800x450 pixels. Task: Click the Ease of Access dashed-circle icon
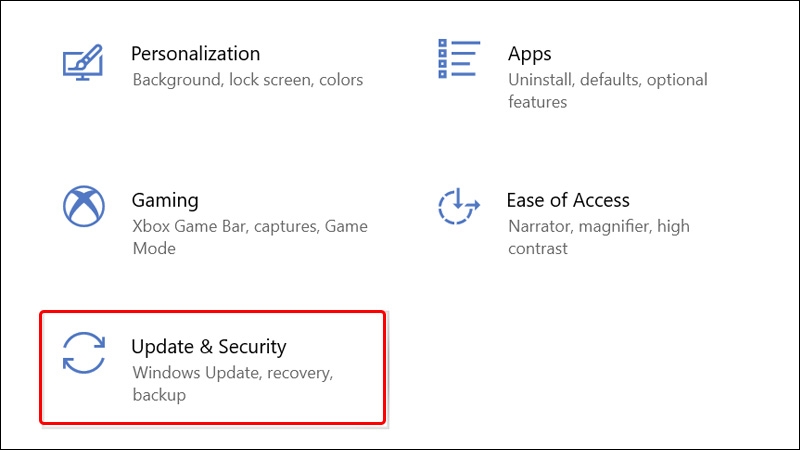click(459, 206)
